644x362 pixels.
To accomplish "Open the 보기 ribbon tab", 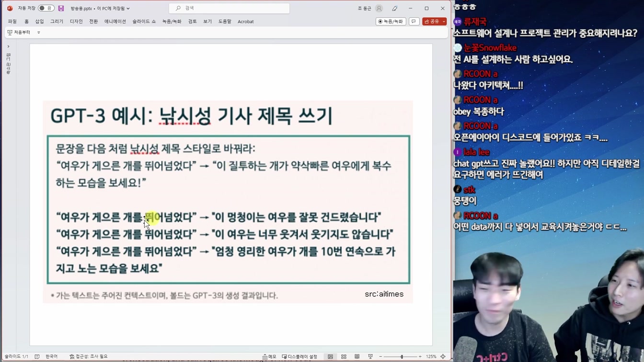I will (207, 22).
